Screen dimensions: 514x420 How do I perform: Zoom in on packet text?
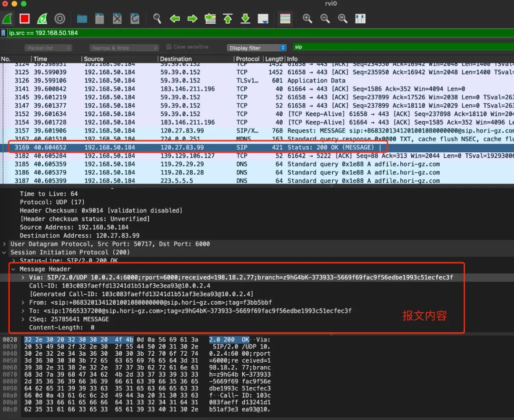307,19
